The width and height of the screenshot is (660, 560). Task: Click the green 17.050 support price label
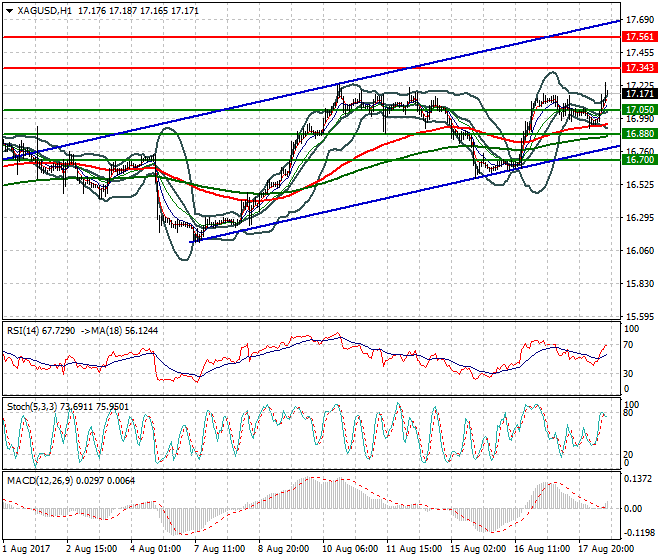point(639,109)
